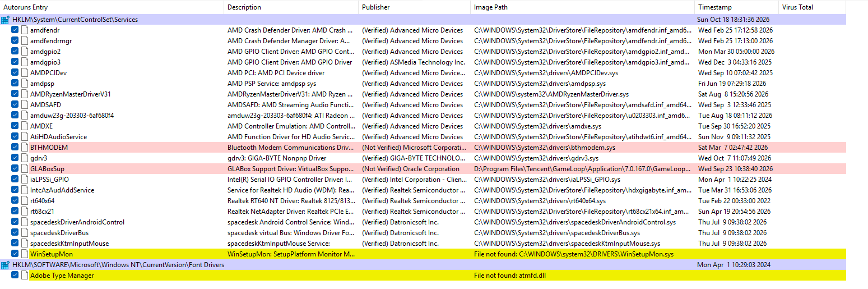Click the file icon beside AMDSAFD
The height and width of the screenshot is (289, 868).
[25, 105]
